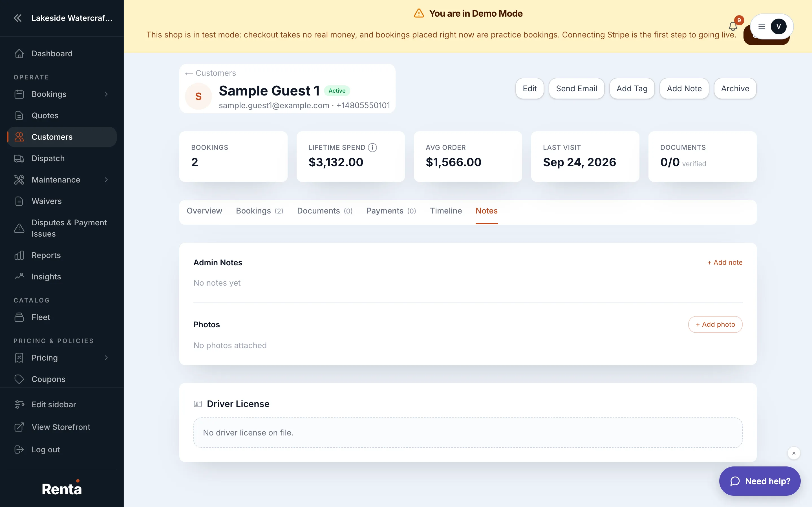Screen dimensions: 812x507
Task: Click the Add photo button
Action: [x=715, y=324]
